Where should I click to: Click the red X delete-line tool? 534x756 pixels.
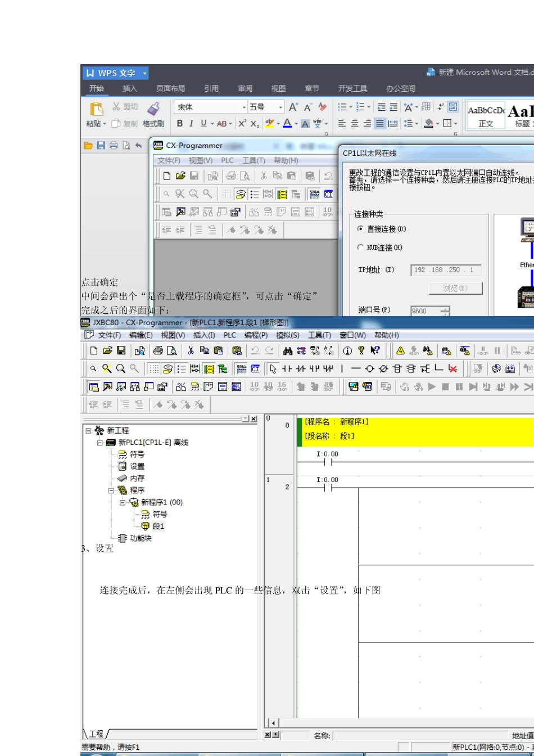452,368
